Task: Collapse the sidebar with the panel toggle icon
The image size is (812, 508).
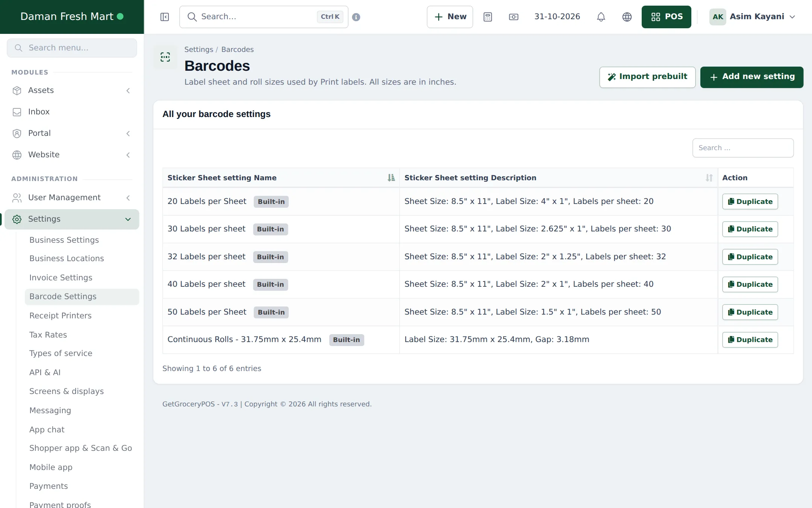Action: (165, 17)
